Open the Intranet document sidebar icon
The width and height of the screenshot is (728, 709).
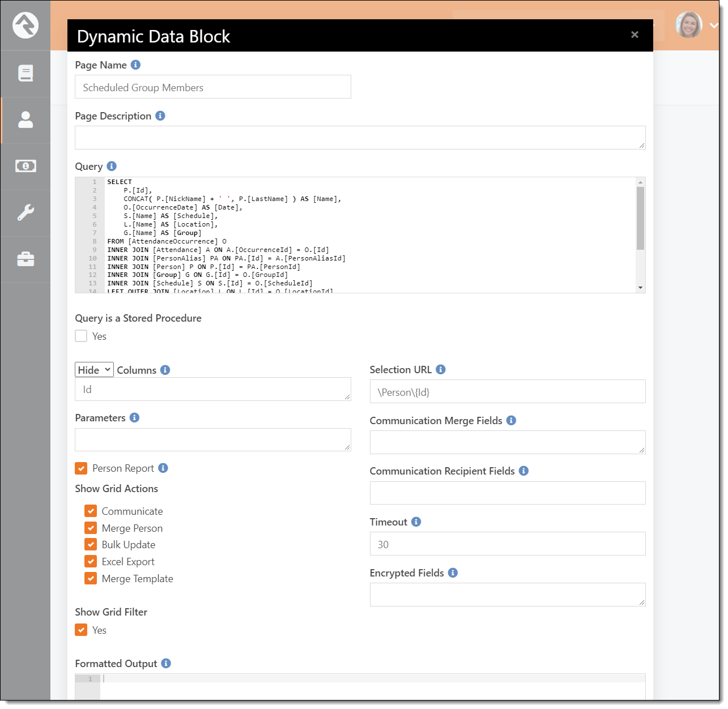pyautogui.click(x=25, y=73)
